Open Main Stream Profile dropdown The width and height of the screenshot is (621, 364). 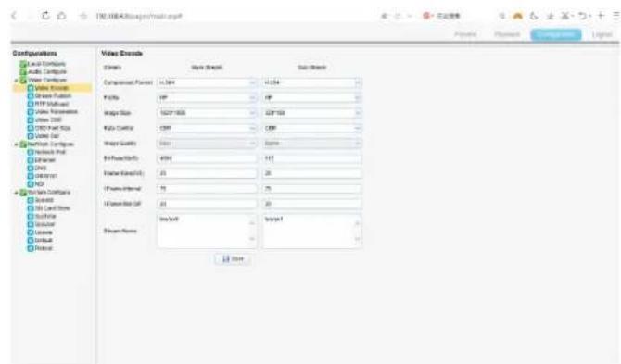click(207, 98)
